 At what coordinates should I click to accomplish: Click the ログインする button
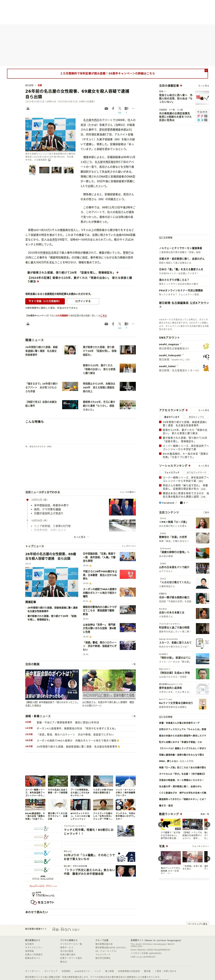click(x=83, y=301)
